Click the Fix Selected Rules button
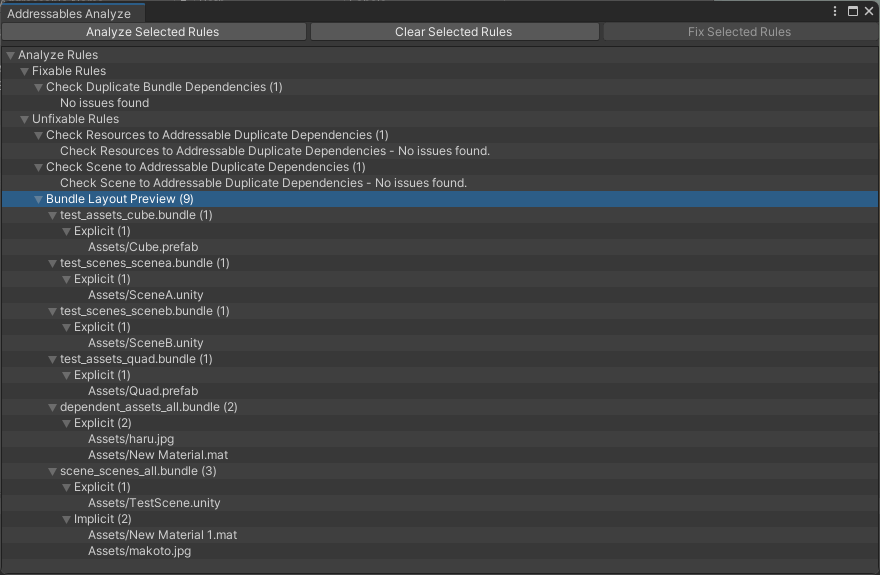This screenshot has width=880, height=575. 739,32
